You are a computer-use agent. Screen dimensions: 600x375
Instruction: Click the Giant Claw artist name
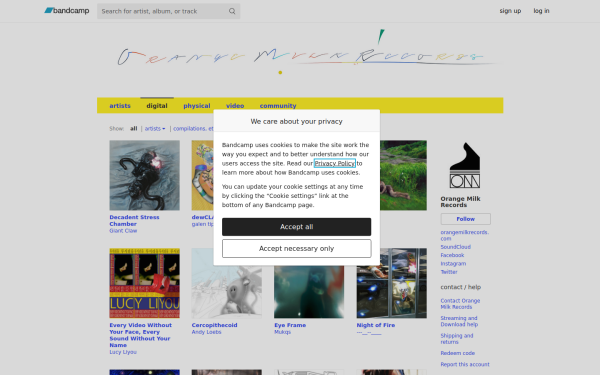coord(123,231)
